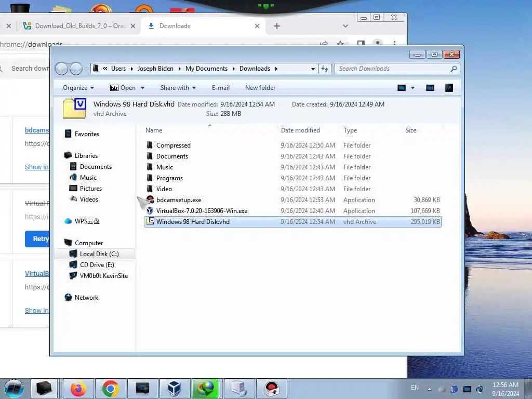Open VM0b0t KevinSite location
This screenshot has width=532, height=399.
103,276
